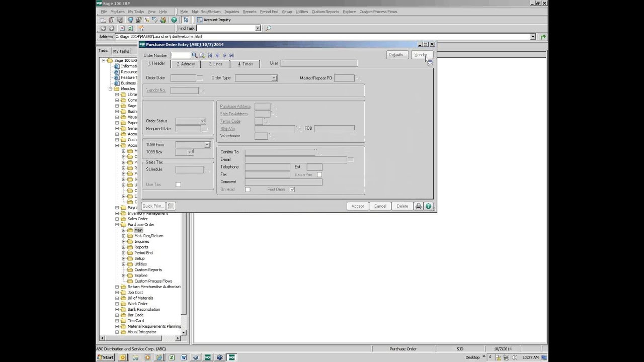Click the Home page icon

pos(141,29)
